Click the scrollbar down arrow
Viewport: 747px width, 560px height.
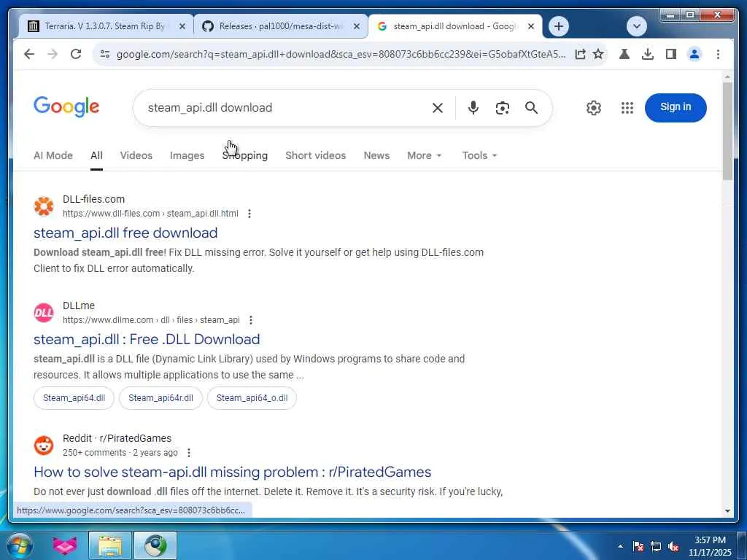tap(727, 510)
